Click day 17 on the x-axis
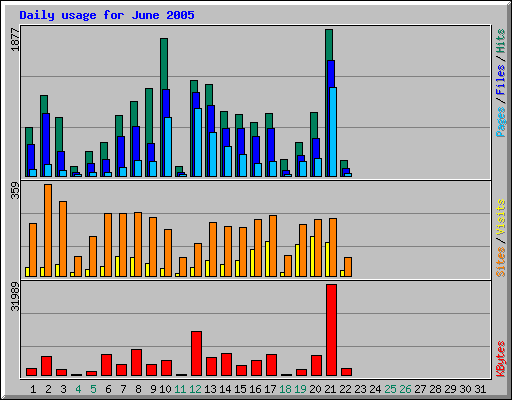The width and height of the screenshot is (512, 400). coord(270,389)
